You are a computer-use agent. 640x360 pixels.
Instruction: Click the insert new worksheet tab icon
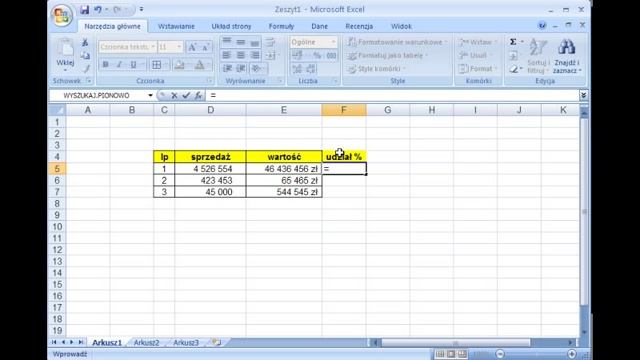point(217,342)
